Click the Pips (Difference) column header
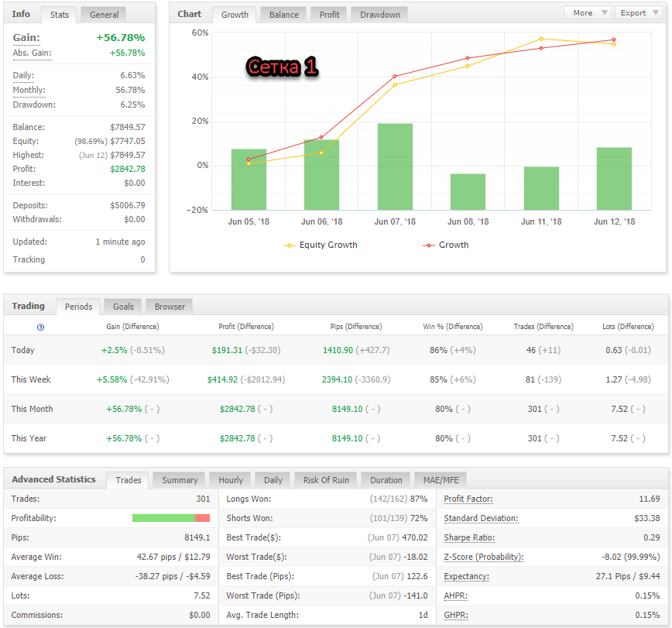 pos(356,327)
